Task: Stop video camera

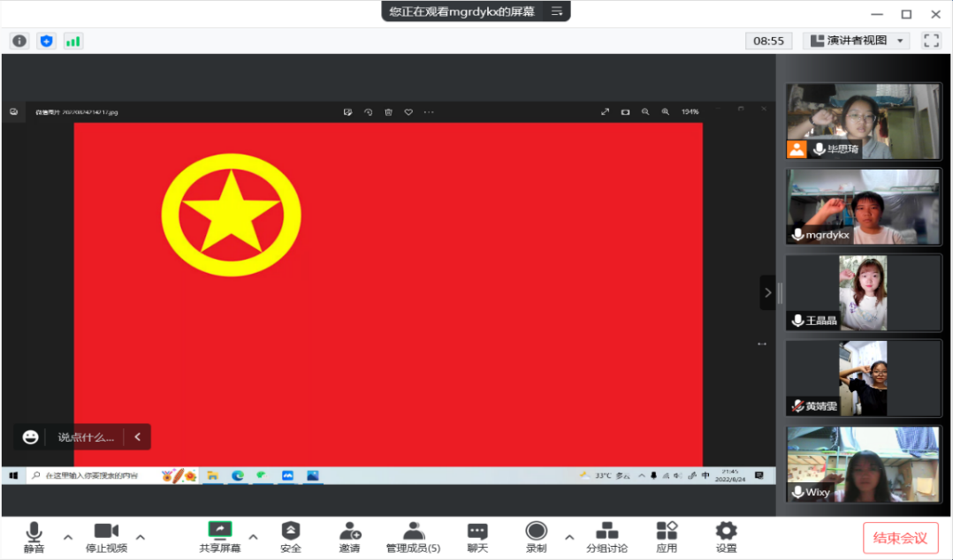Action: [x=106, y=536]
